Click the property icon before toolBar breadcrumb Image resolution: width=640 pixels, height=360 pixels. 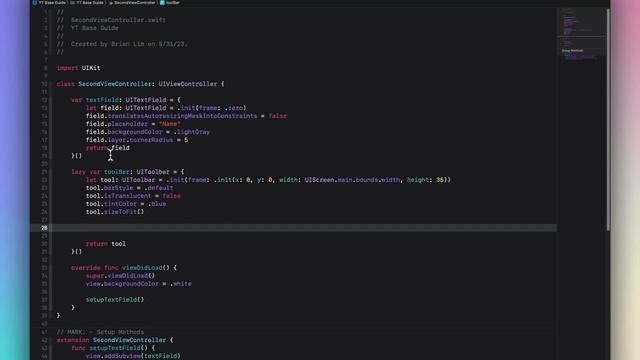tap(162, 2)
